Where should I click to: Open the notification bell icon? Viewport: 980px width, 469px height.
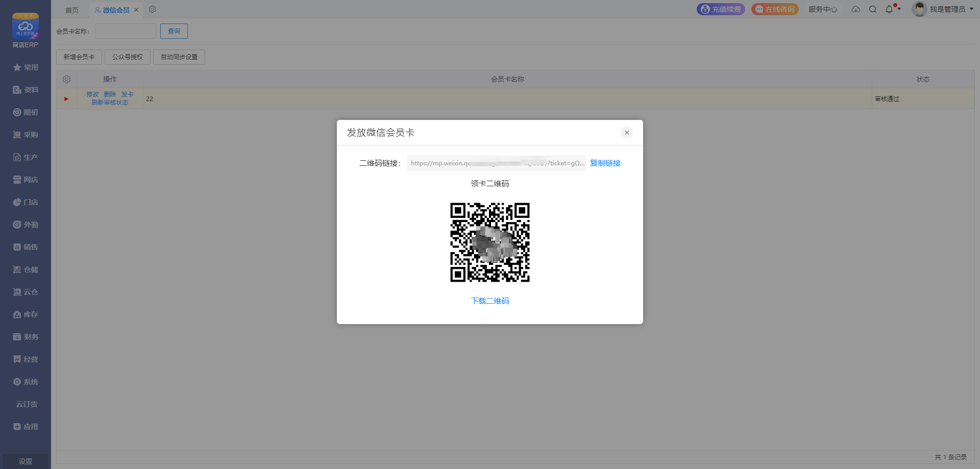(x=889, y=9)
